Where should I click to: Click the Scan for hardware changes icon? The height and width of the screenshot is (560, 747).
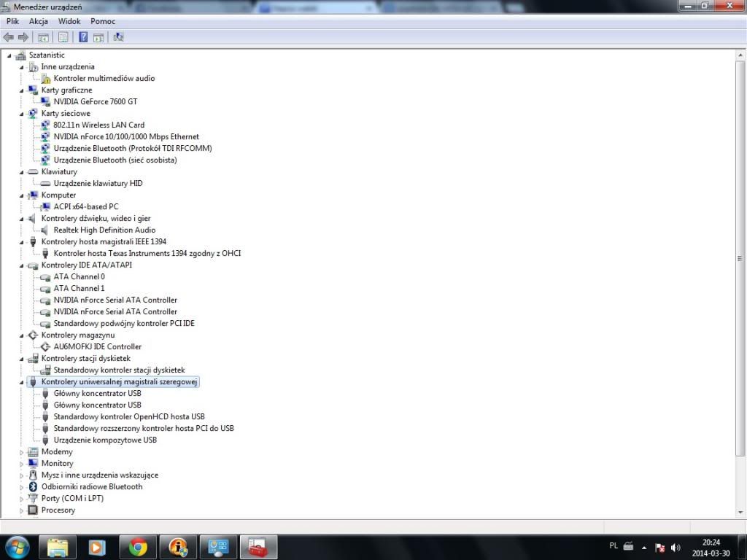click(x=119, y=37)
